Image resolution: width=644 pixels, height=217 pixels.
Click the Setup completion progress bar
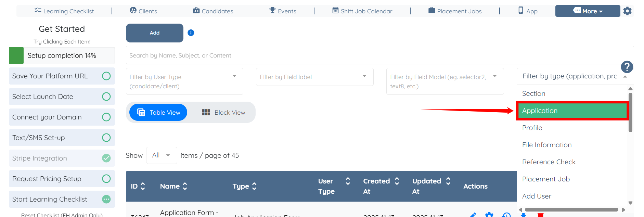click(62, 55)
